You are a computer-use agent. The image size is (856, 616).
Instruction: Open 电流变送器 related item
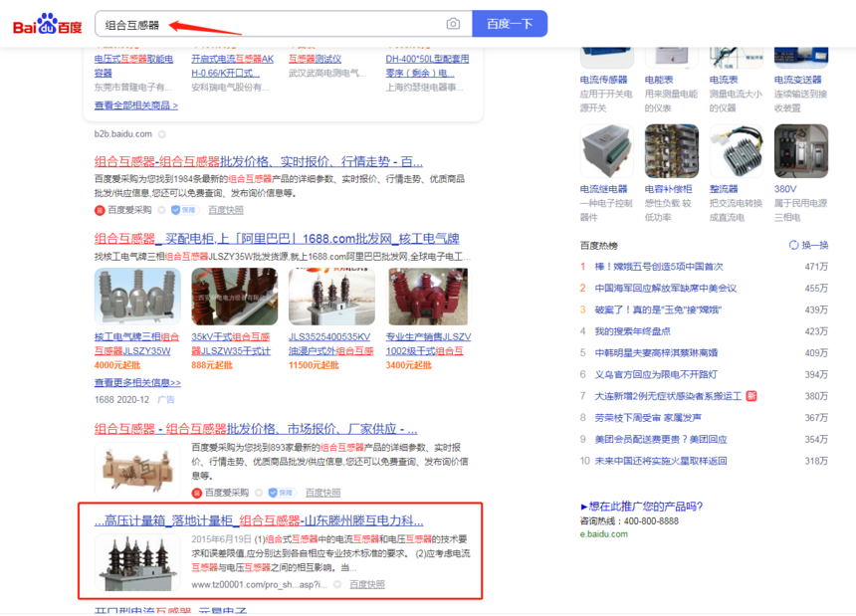tap(797, 80)
